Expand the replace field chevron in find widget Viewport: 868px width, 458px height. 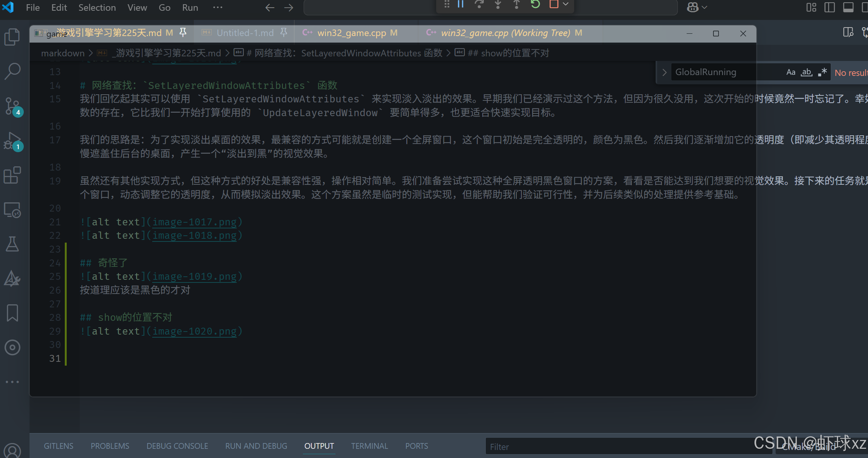664,72
